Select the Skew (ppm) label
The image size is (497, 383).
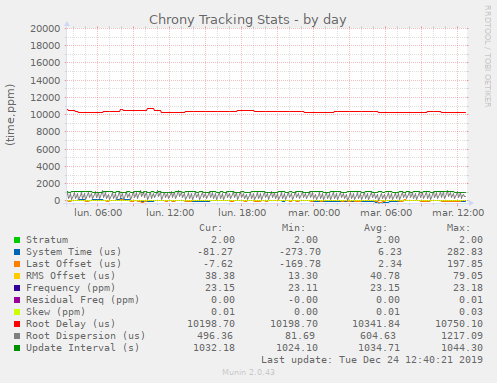(56, 312)
